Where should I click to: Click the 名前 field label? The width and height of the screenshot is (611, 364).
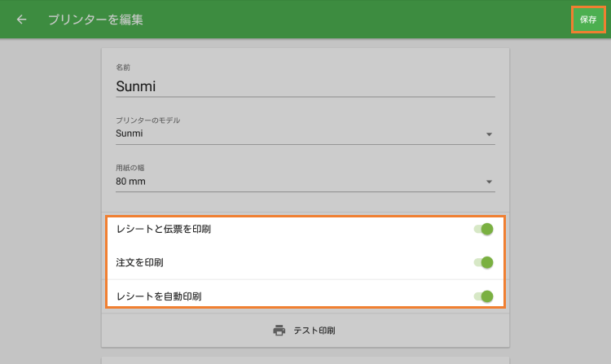tap(124, 67)
